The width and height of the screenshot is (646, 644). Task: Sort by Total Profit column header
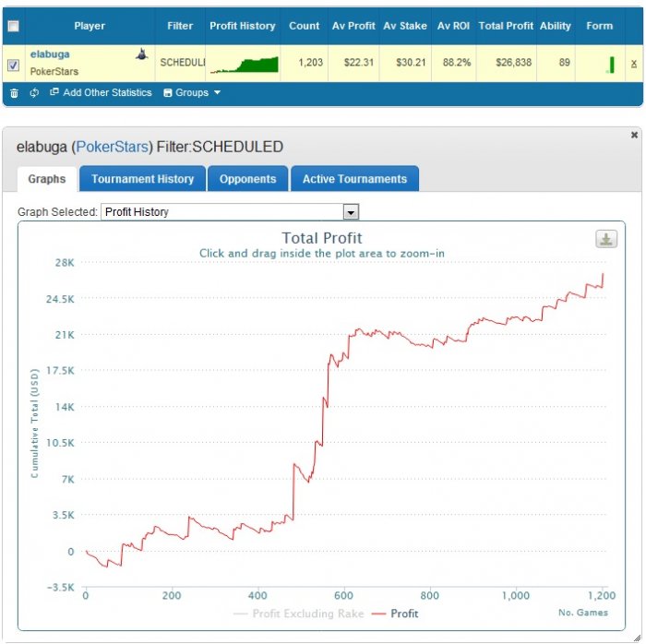506,26
